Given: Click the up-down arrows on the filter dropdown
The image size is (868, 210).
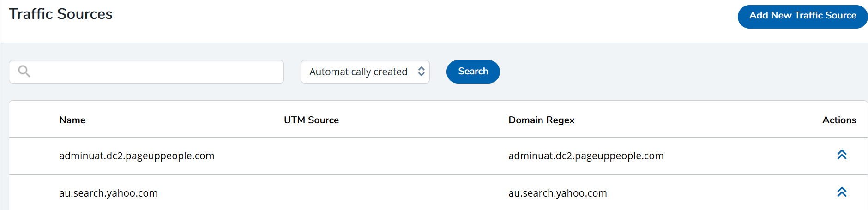Looking at the screenshot, I should (421, 72).
